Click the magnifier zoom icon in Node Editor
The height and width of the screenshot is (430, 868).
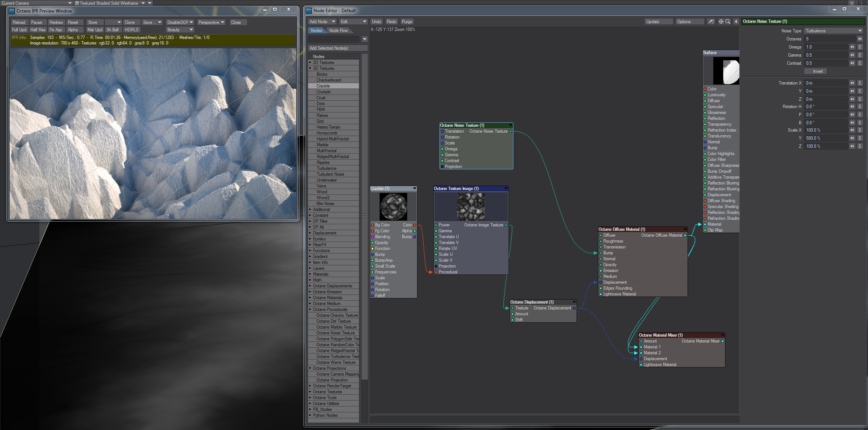tap(728, 22)
